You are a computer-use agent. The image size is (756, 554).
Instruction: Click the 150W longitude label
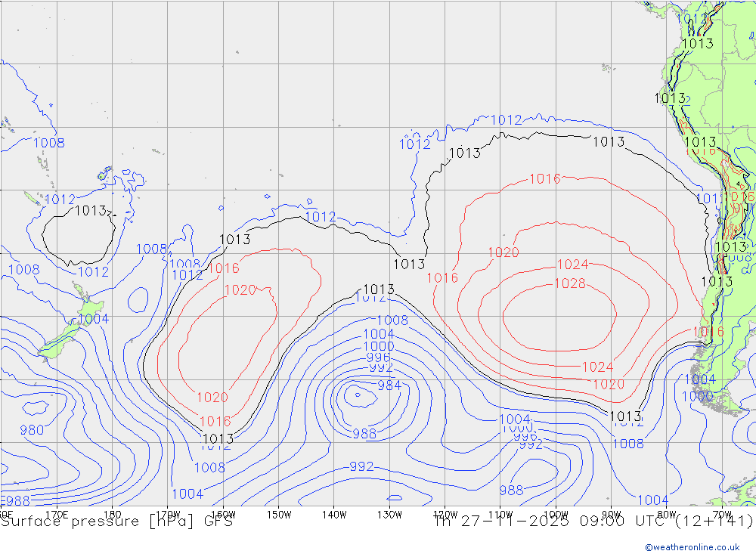click(279, 515)
